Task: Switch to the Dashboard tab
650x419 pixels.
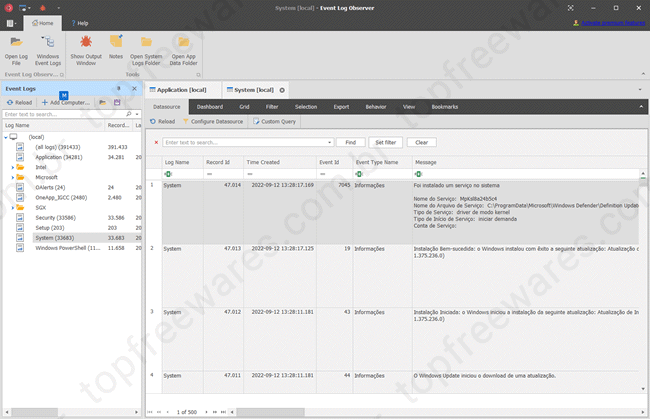Action: pyautogui.click(x=210, y=106)
